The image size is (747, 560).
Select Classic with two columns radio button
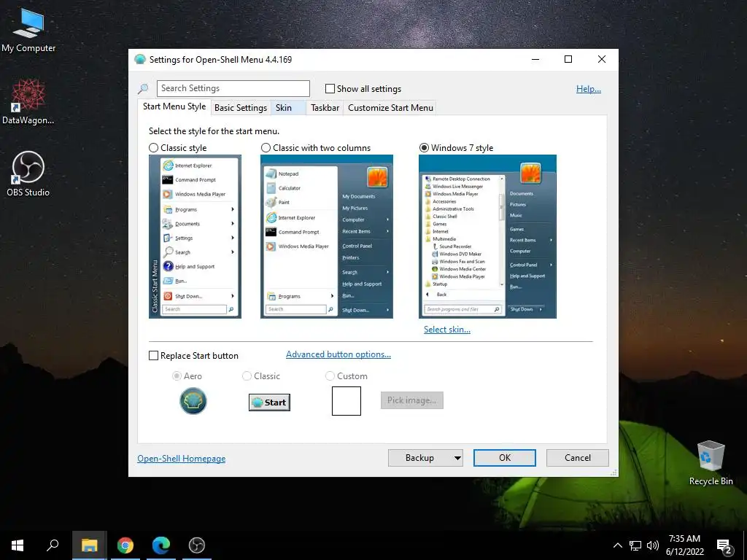coord(266,148)
